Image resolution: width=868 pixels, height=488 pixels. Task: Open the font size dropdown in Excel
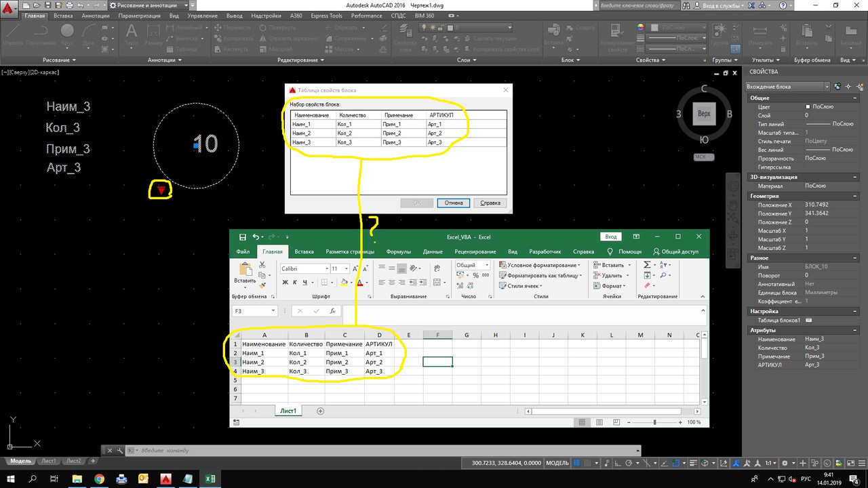click(x=346, y=269)
